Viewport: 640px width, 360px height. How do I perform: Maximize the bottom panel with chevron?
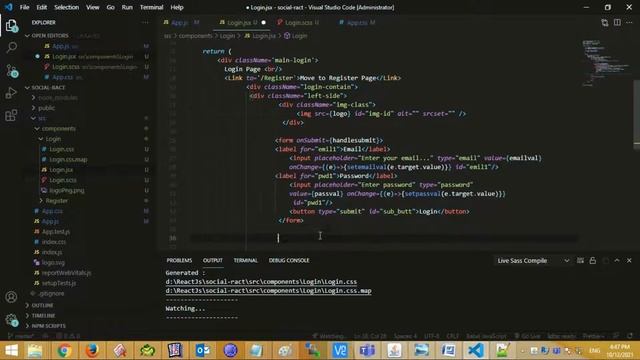coord(617,260)
